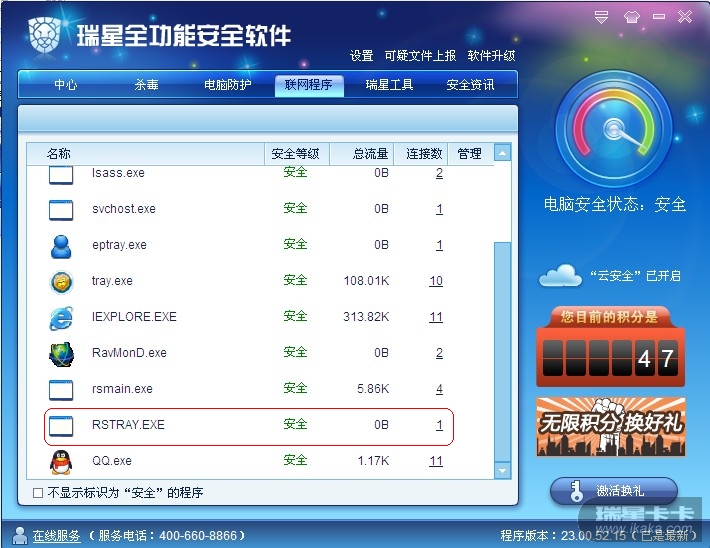This screenshot has height=548, width=710.
Task: Click the rsmain.exe window icon
Action: pos(61,390)
